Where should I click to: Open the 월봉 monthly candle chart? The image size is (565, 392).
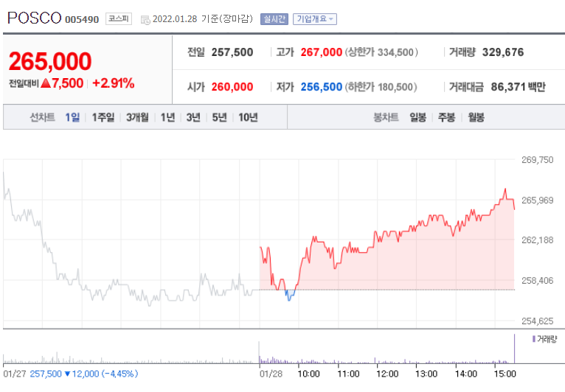476,117
